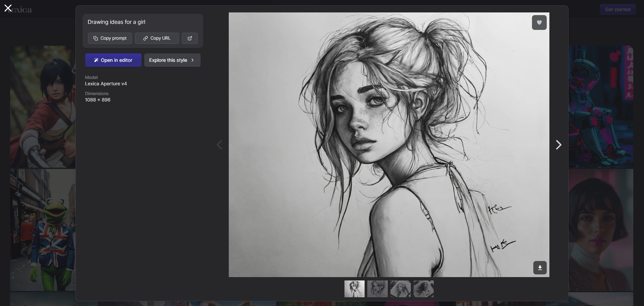Expand Explore this style

(x=172, y=60)
